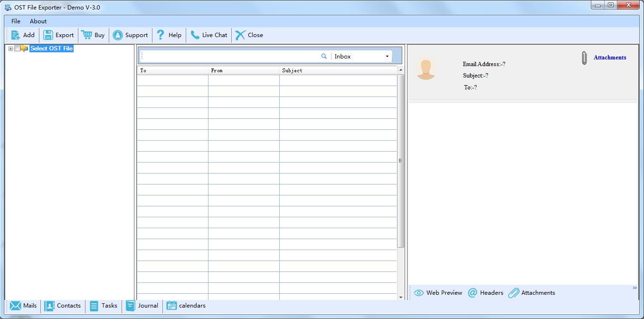Click the 'To:-?' text in preview
Image resolution: width=644 pixels, height=319 pixels.
click(x=470, y=87)
